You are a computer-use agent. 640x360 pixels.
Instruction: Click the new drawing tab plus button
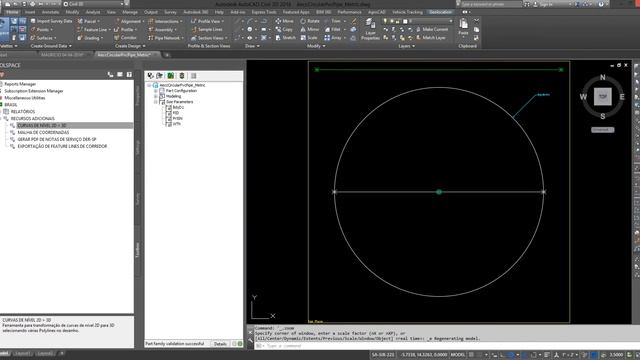pos(167,54)
